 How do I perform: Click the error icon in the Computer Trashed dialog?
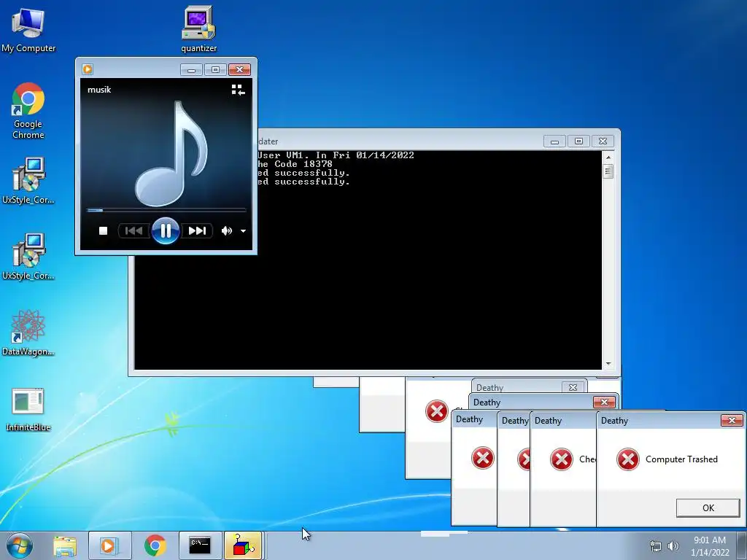tap(628, 459)
